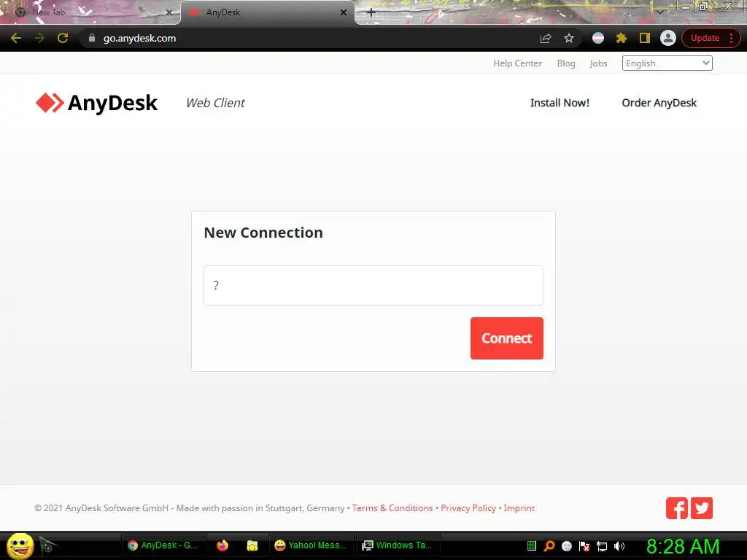Open the Terms & Conditions link
Image resolution: width=747 pixels, height=560 pixels.
coord(392,508)
